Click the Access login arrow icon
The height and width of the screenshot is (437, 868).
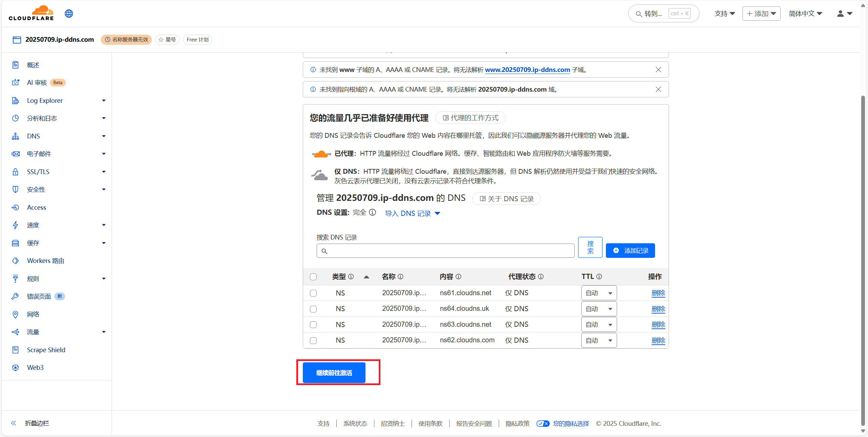[15, 207]
